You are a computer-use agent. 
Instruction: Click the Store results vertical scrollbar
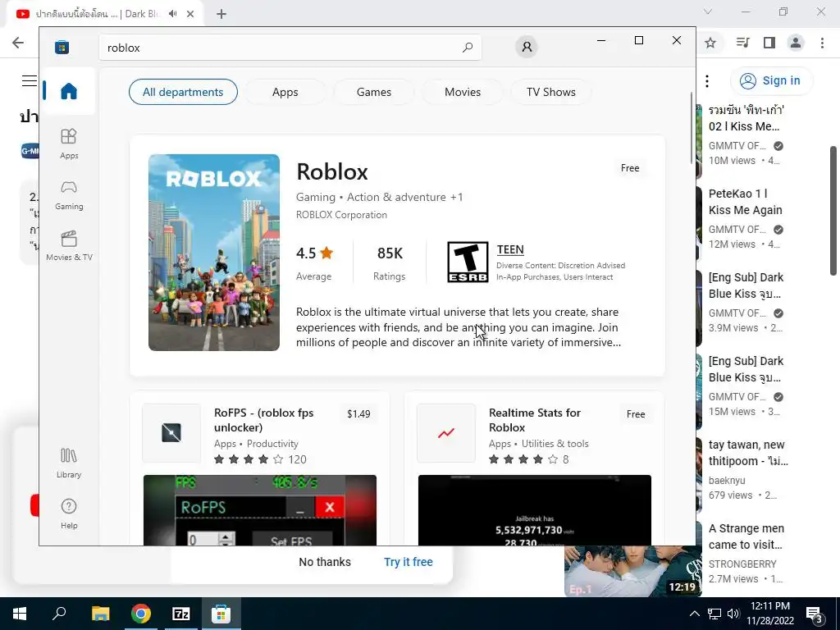tap(691, 129)
